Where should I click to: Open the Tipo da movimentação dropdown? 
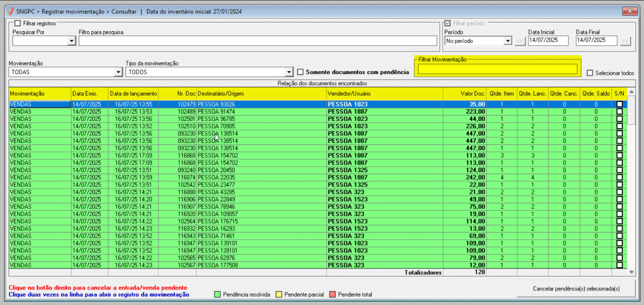[288, 72]
